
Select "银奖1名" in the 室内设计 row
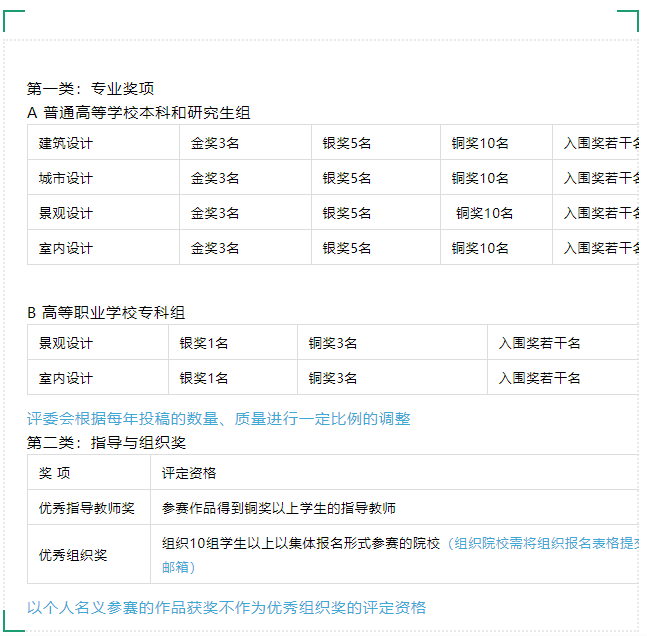point(204,378)
